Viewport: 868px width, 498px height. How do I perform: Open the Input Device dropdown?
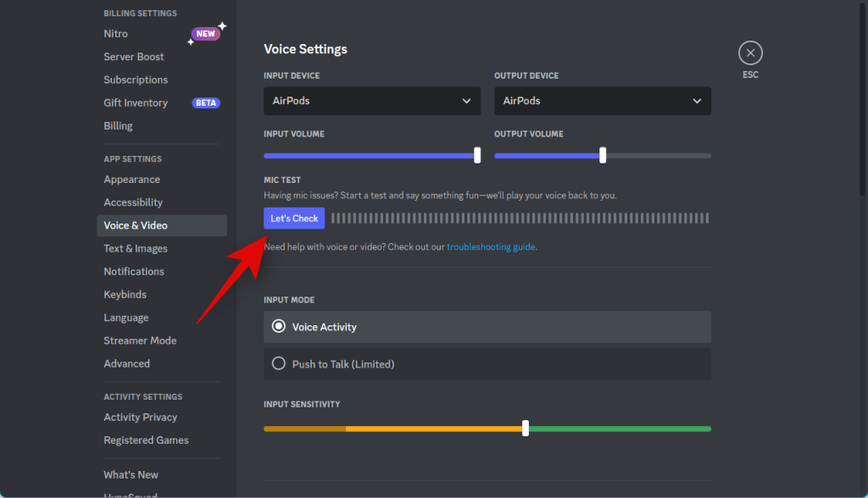pos(371,101)
